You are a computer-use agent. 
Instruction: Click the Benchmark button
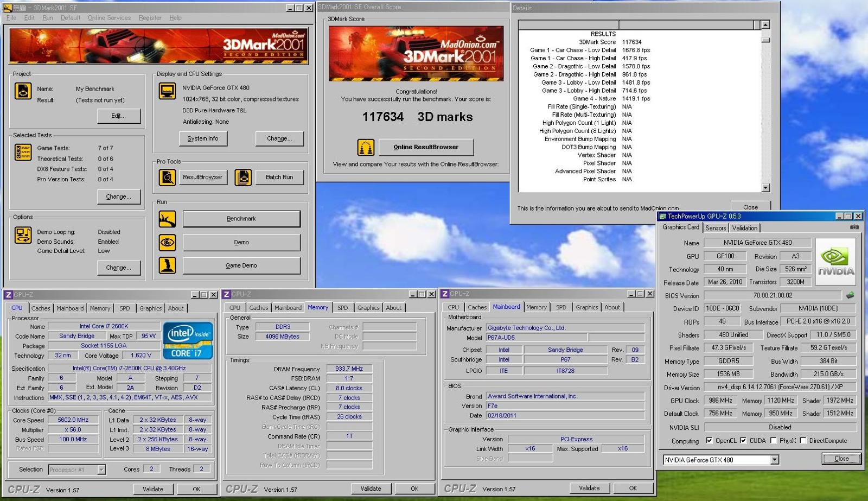pos(241,219)
